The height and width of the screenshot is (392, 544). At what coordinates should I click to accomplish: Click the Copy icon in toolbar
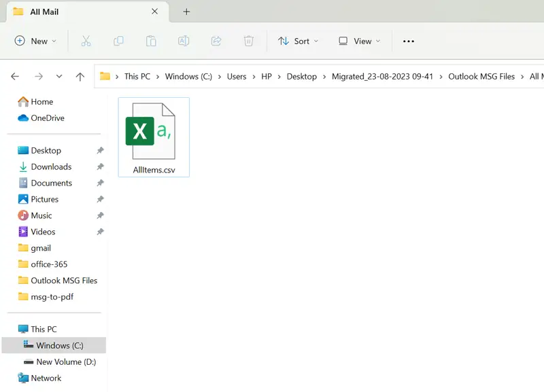[118, 41]
